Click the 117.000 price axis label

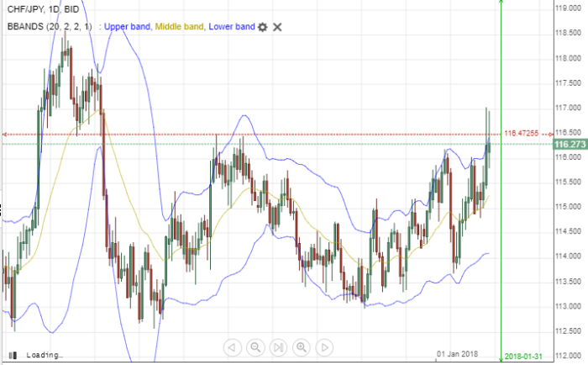point(568,108)
